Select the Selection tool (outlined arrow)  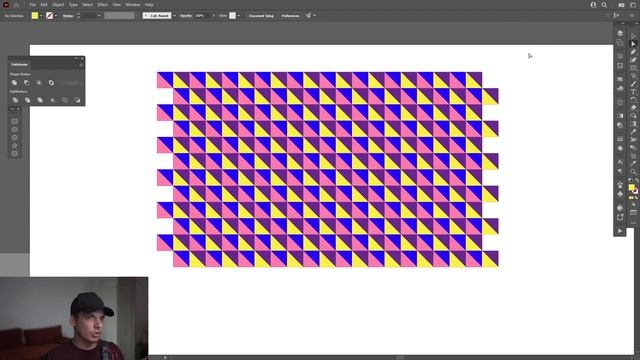633,36
